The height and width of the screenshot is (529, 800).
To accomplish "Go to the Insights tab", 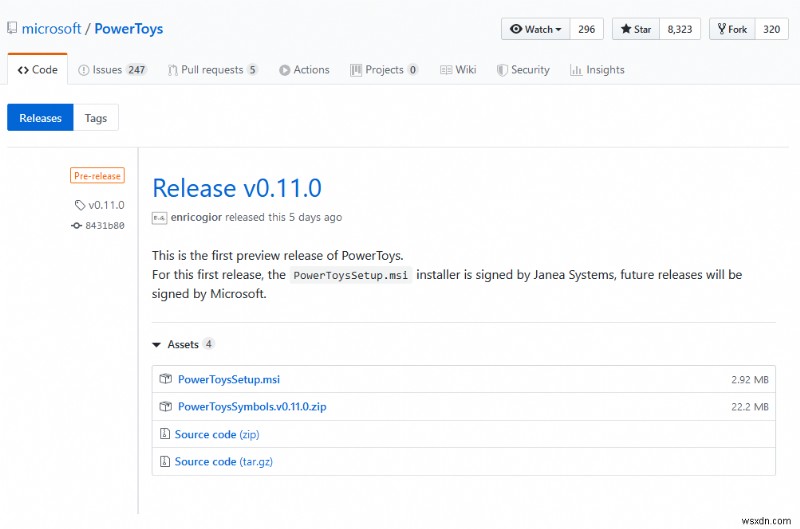I will (597, 70).
